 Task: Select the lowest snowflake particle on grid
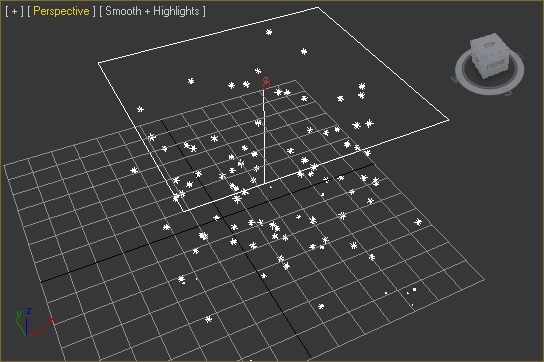(x=208, y=319)
